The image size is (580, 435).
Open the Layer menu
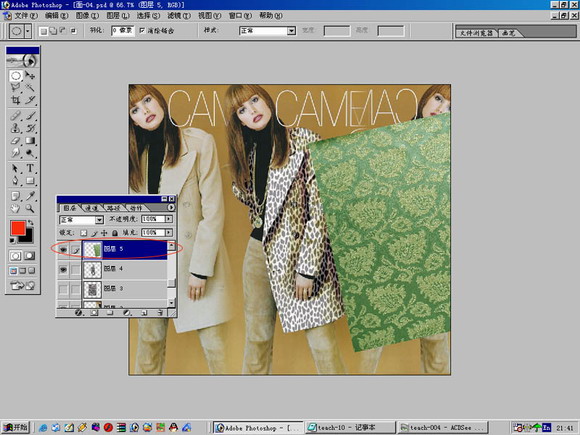click(118, 16)
